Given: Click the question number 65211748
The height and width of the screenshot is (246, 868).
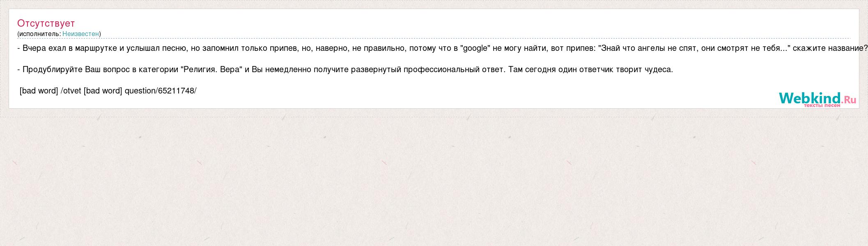Looking at the screenshot, I should pyautogui.click(x=176, y=91).
